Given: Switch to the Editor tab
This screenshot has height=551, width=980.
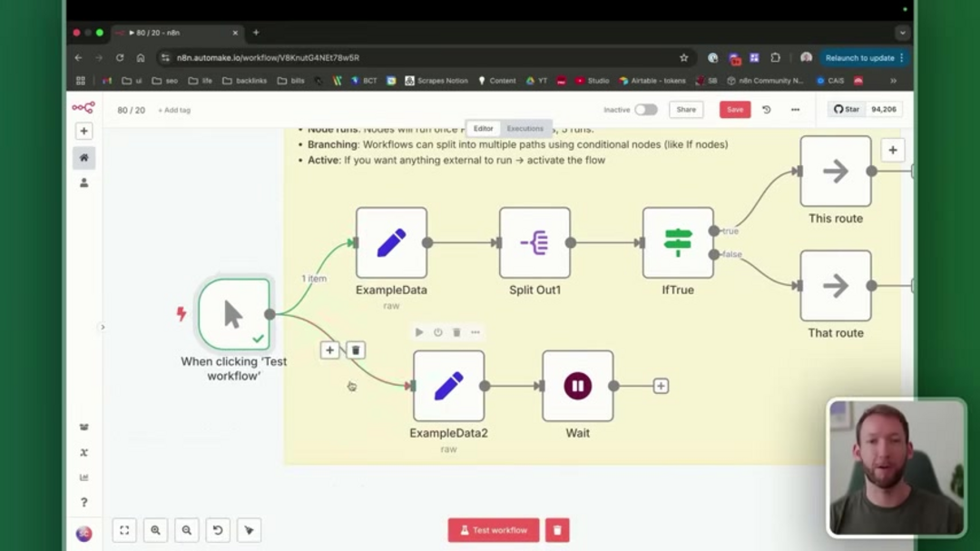Looking at the screenshot, I should coord(484,129).
